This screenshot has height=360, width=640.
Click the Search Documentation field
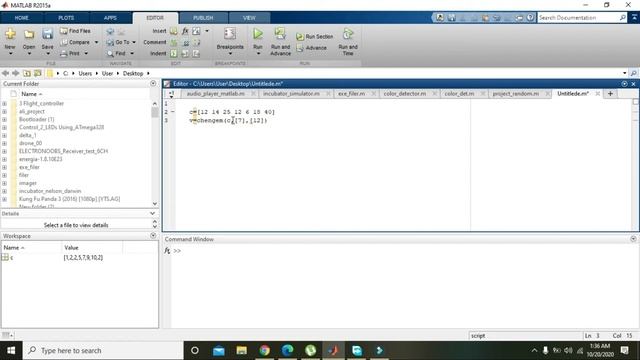point(578,18)
